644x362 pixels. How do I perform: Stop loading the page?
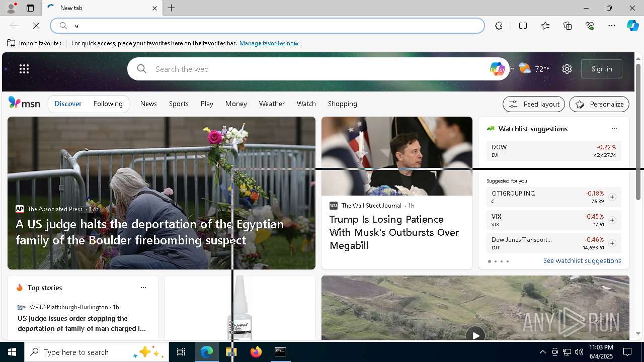(x=36, y=26)
